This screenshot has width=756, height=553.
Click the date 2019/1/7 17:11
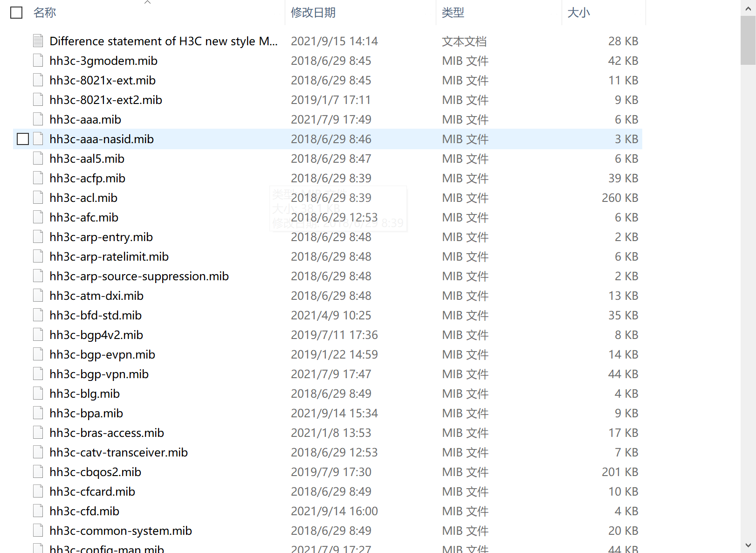pos(331,100)
